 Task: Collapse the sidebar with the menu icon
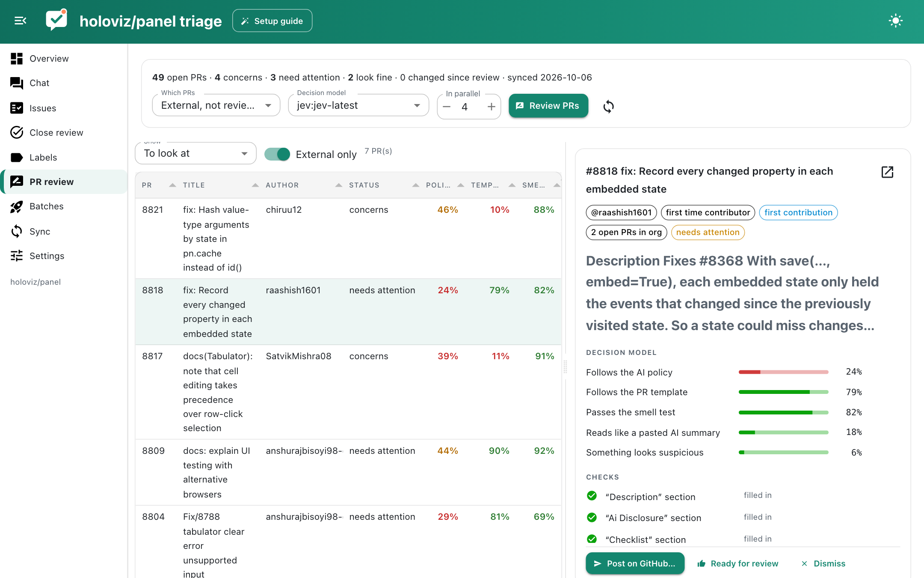[20, 21]
